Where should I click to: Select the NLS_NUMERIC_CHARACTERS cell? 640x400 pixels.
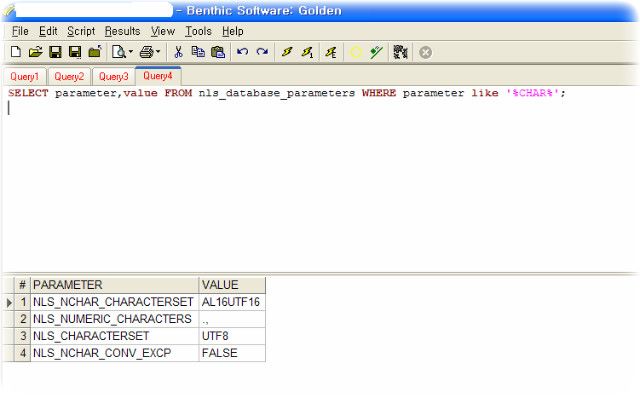115,319
